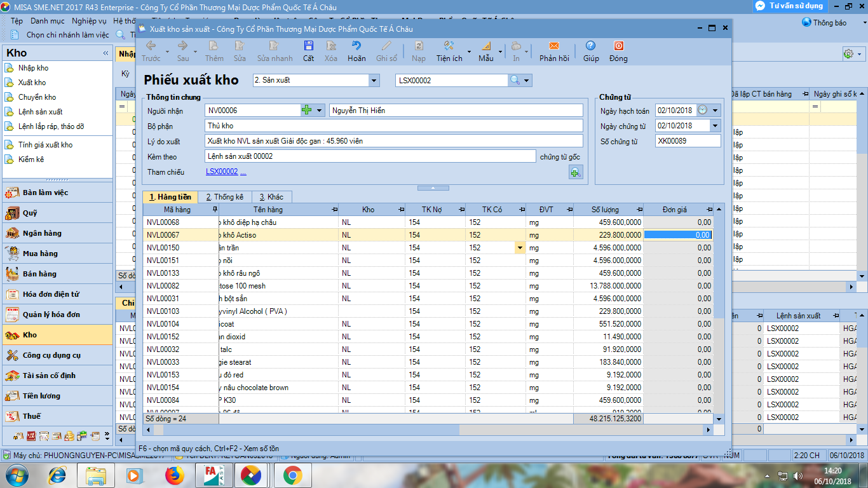Click the Lý do xuất text field
Image resolution: width=868 pixels, height=488 pixels.
click(x=393, y=141)
